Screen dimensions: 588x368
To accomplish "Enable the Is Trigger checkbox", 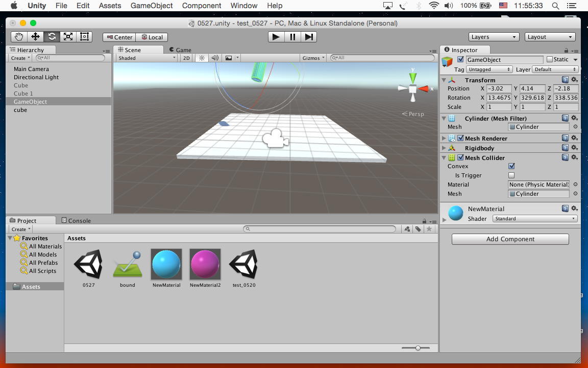I will coord(511,175).
